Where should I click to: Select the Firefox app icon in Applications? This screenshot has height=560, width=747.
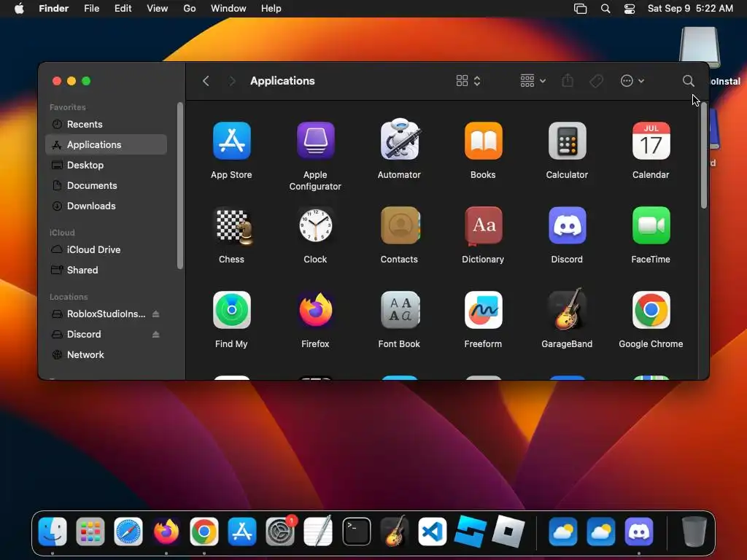(x=315, y=310)
